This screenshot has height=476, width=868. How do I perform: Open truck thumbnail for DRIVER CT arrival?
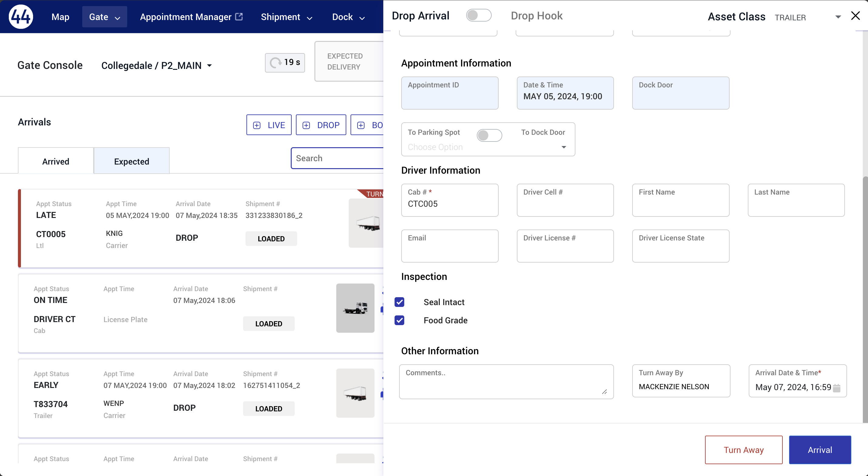[355, 308]
